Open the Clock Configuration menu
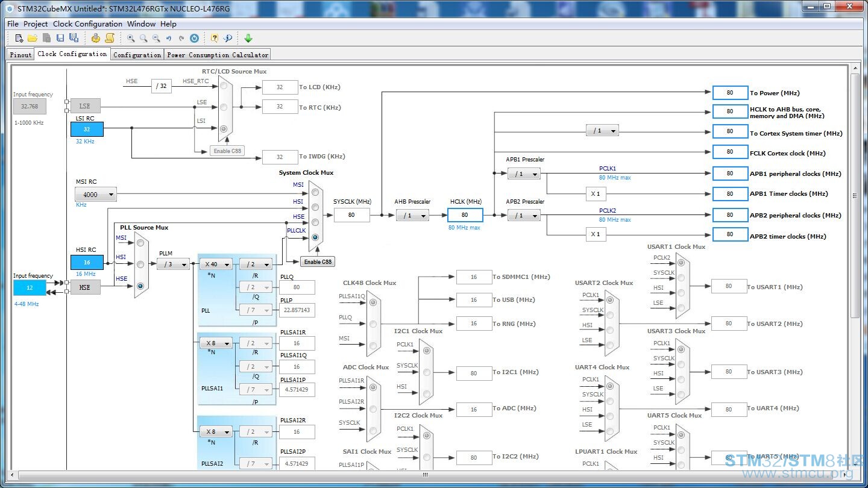The height and width of the screenshot is (488, 868). [87, 24]
